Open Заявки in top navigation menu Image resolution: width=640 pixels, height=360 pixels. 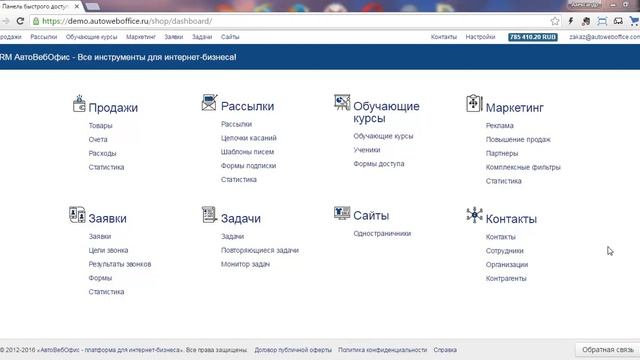174,37
